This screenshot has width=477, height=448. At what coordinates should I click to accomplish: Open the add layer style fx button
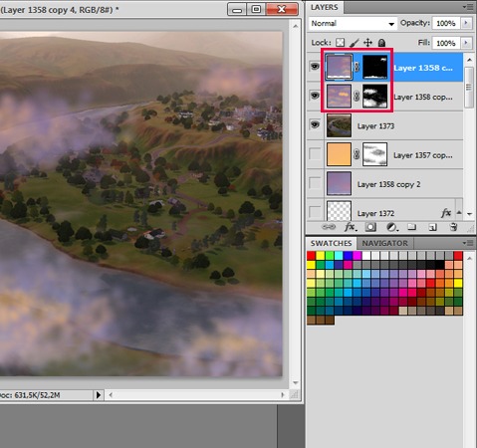click(x=351, y=227)
